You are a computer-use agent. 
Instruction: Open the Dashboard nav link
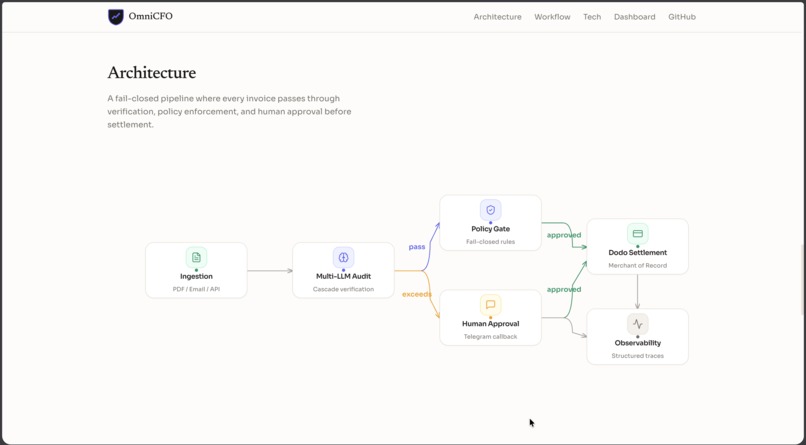pyautogui.click(x=634, y=17)
